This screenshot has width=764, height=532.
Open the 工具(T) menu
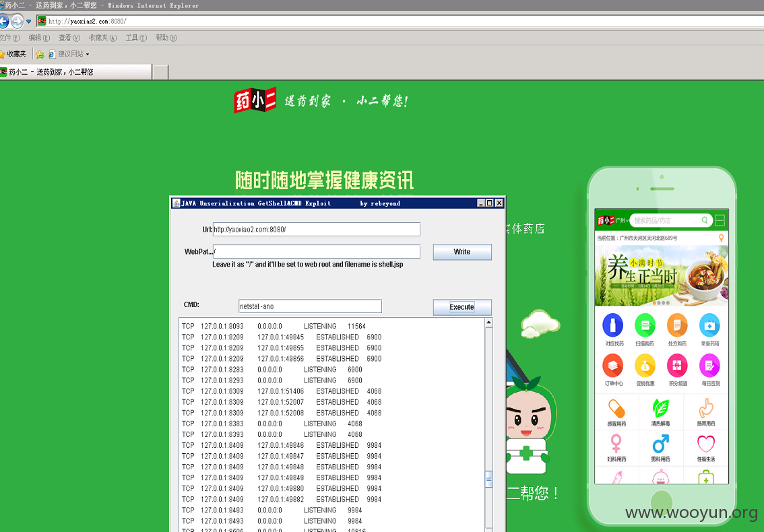(x=136, y=38)
